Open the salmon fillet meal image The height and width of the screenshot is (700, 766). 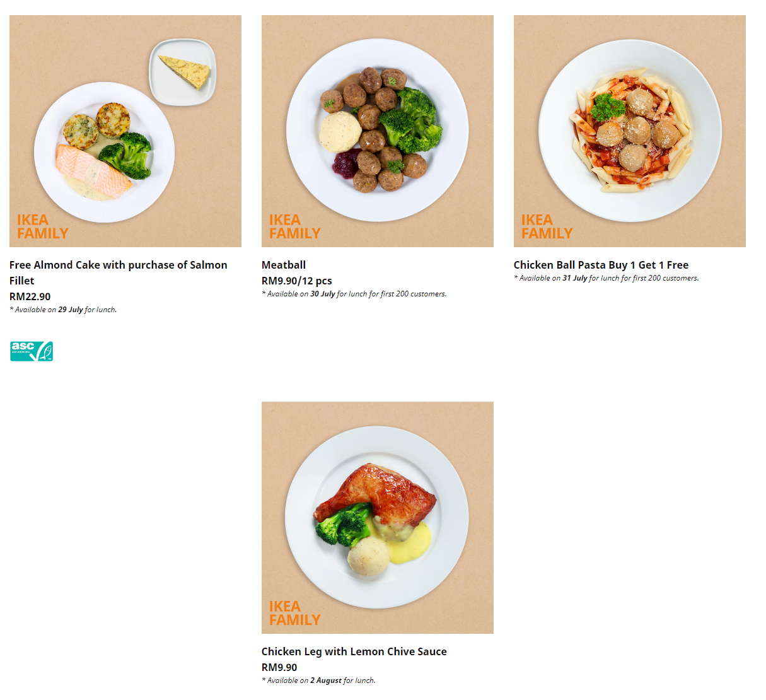[x=125, y=131]
